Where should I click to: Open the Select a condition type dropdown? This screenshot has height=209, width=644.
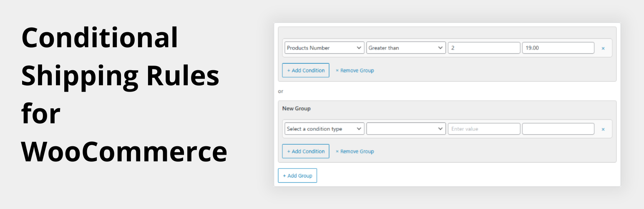324,129
